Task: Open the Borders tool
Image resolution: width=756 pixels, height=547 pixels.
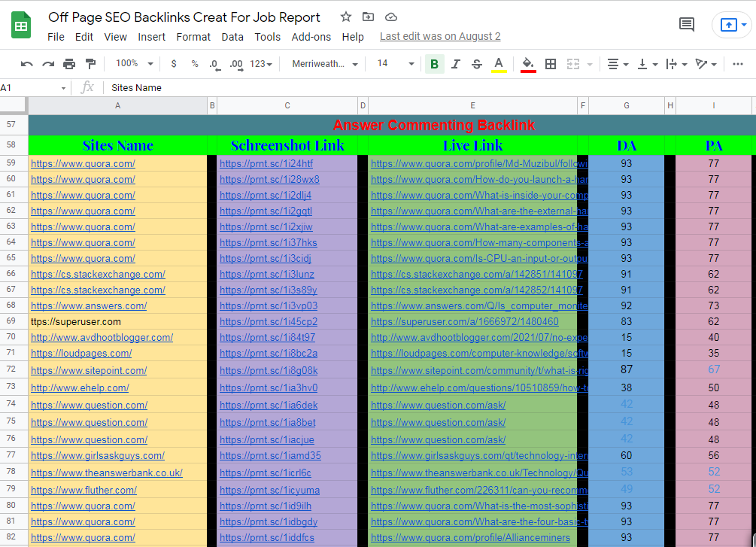Action: pos(551,63)
